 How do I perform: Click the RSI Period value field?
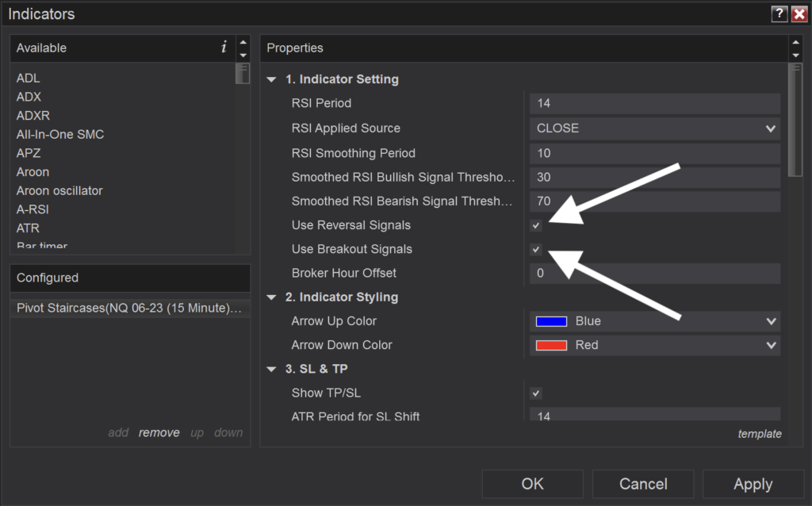pos(654,103)
